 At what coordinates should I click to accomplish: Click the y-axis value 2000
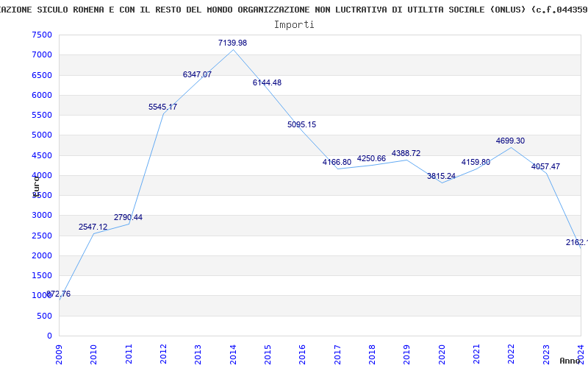point(43,255)
